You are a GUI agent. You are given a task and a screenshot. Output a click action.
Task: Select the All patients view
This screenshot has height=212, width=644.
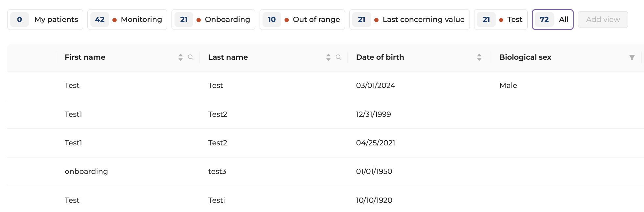[x=553, y=20]
